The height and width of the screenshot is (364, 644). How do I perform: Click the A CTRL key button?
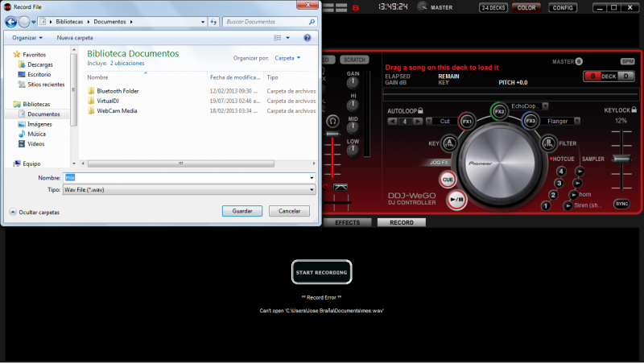tap(449, 143)
